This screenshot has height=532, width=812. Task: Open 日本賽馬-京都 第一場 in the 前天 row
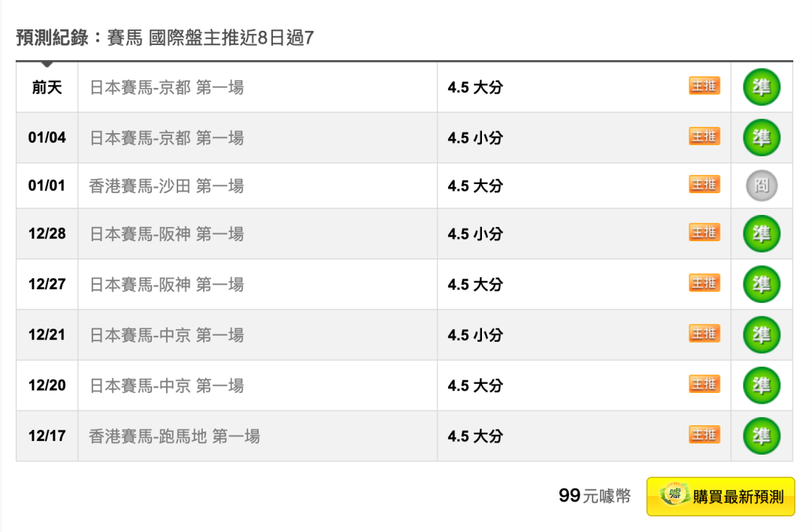(167, 88)
